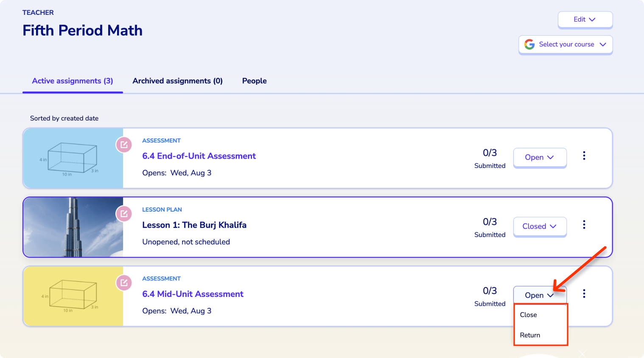Click pink edit icon on End-of-Unit Assessment

point(124,145)
